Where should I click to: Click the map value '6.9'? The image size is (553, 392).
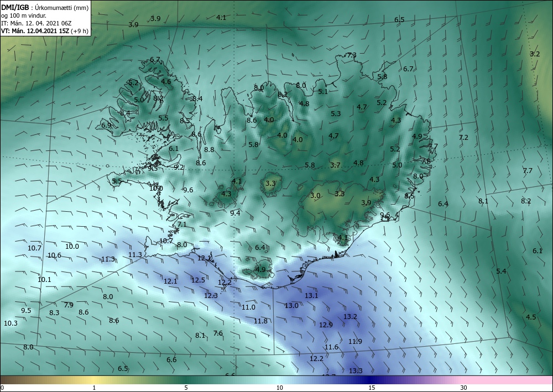[x=106, y=125]
